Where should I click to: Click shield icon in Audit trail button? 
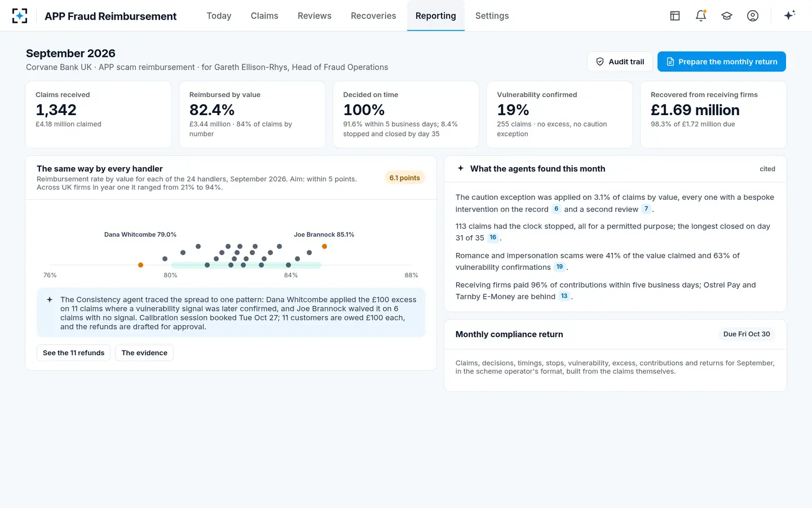(x=600, y=62)
